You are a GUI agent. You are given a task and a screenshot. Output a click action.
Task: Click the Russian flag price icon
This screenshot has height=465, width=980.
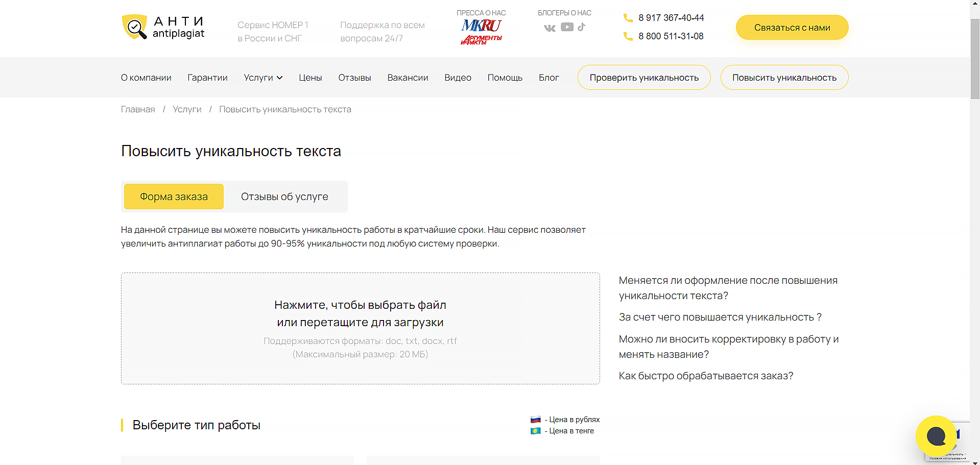(x=535, y=420)
